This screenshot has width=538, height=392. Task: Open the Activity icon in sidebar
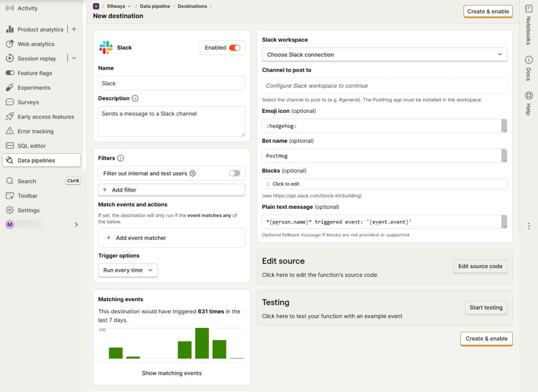[x=10, y=8]
